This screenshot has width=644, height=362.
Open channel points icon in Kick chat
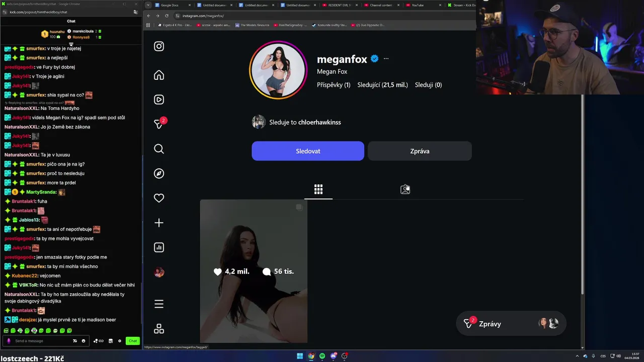(x=99, y=341)
